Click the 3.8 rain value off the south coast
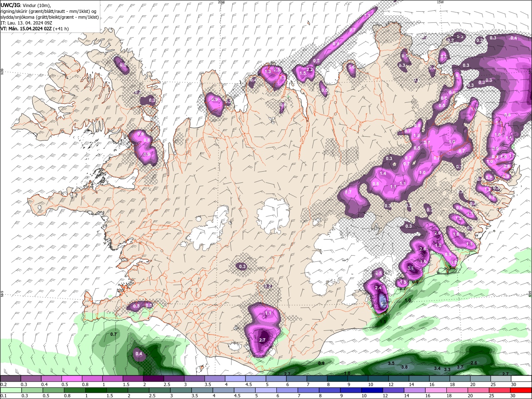Image resolution: width=532 pixels, height=399 pixels. point(404,367)
